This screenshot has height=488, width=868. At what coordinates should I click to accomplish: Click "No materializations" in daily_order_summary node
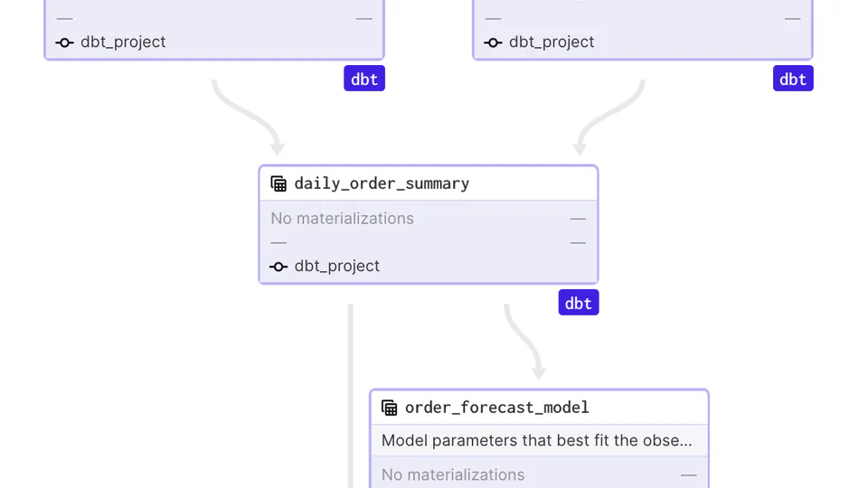[342, 219]
